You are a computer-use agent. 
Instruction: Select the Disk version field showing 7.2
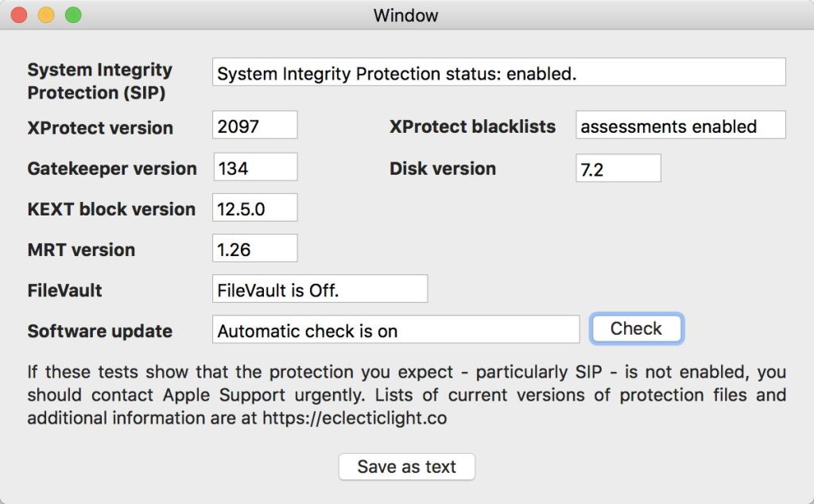pos(618,169)
